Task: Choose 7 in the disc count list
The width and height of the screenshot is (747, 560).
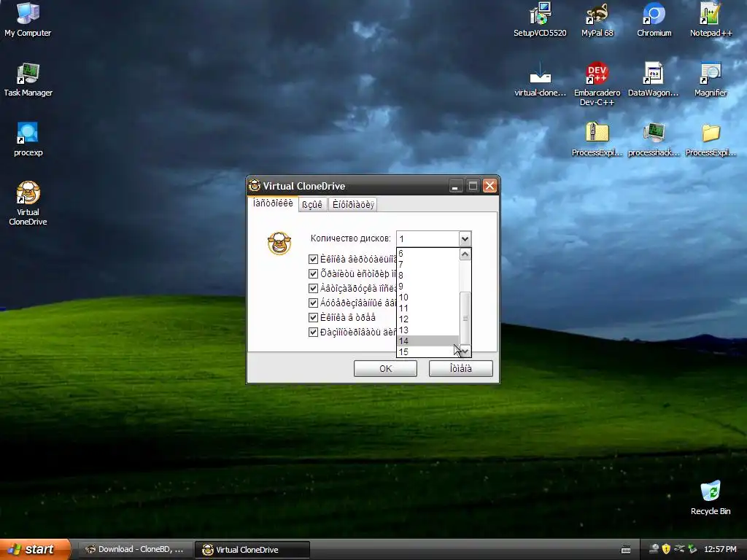Action: click(428, 264)
